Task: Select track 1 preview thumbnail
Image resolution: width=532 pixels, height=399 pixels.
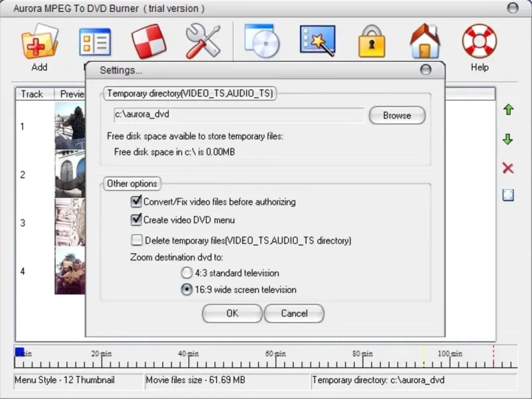Action: (70, 126)
